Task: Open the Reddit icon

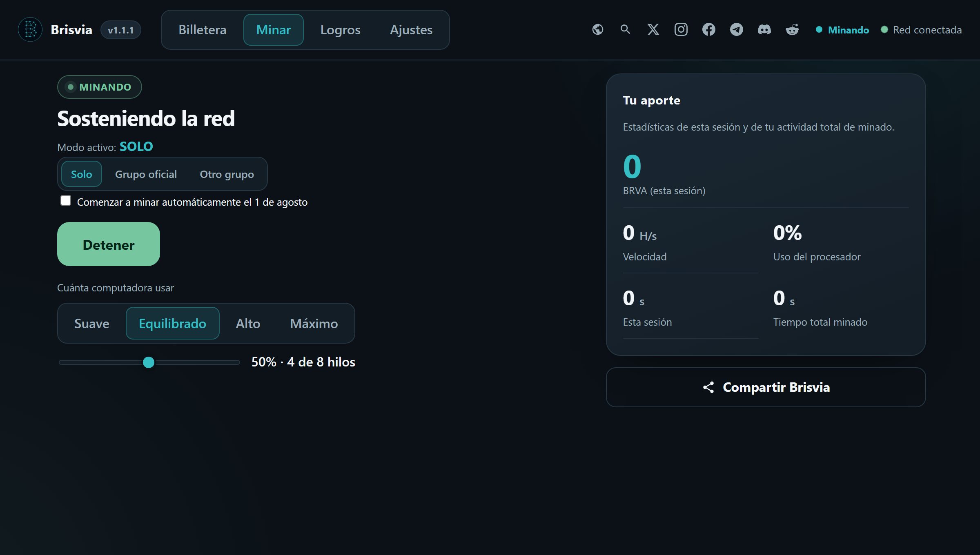Action: (792, 29)
